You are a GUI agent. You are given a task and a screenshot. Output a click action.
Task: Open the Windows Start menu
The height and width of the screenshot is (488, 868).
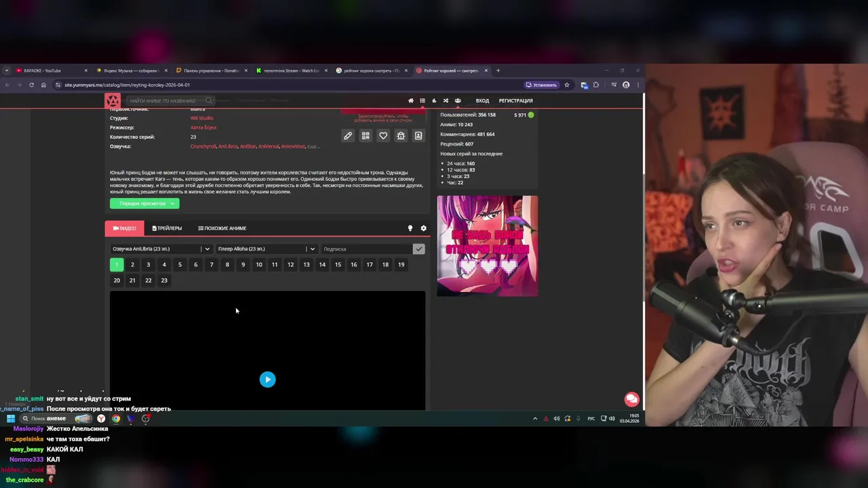pyautogui.click(x=11, y=419)
